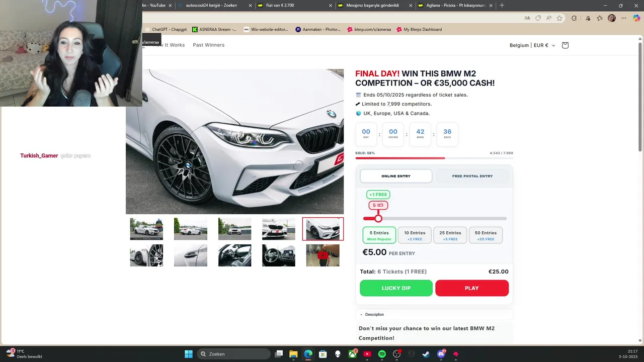The width and height of the screenshot is (644, 362).
Task: Click the browser profile avatar
Action: coord(612,18)
